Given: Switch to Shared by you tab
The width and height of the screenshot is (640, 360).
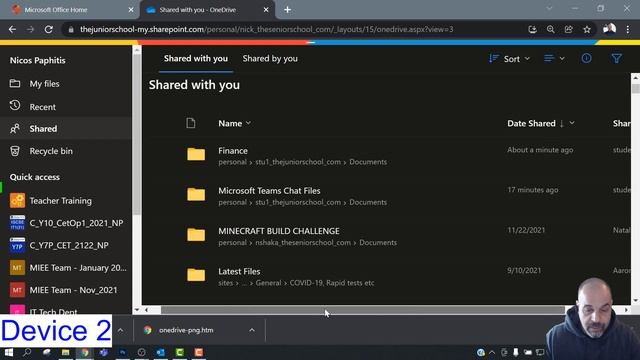Looking at the screenshot, I should [x=270, y=59].
